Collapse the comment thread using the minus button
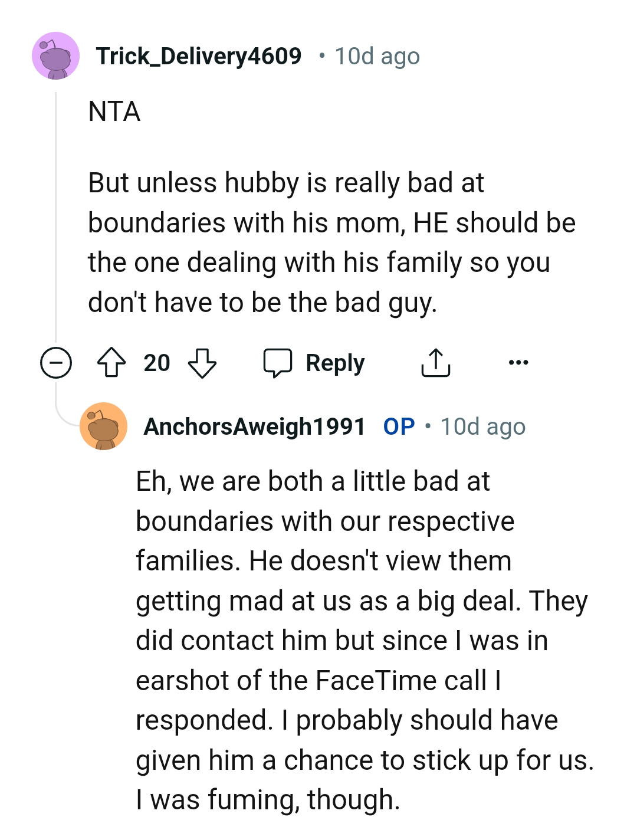The height and width of the screenshot is (840, 637). [55, 363]
